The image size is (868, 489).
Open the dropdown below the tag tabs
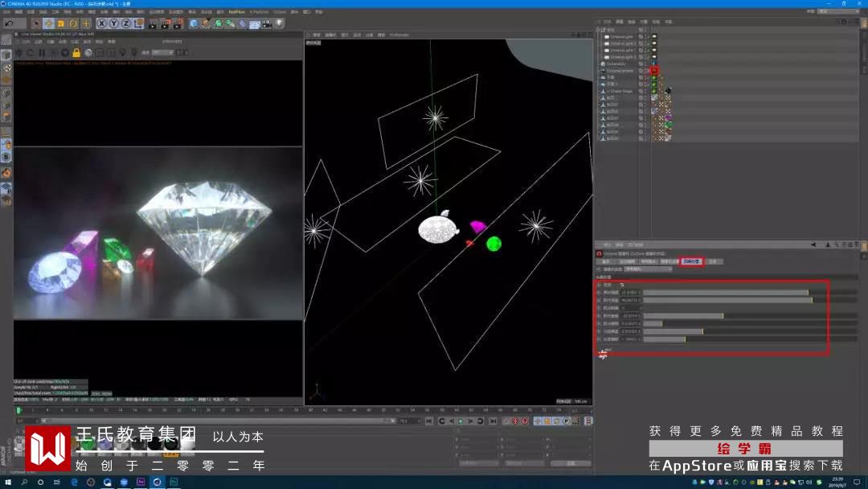(x=648, y=269)
